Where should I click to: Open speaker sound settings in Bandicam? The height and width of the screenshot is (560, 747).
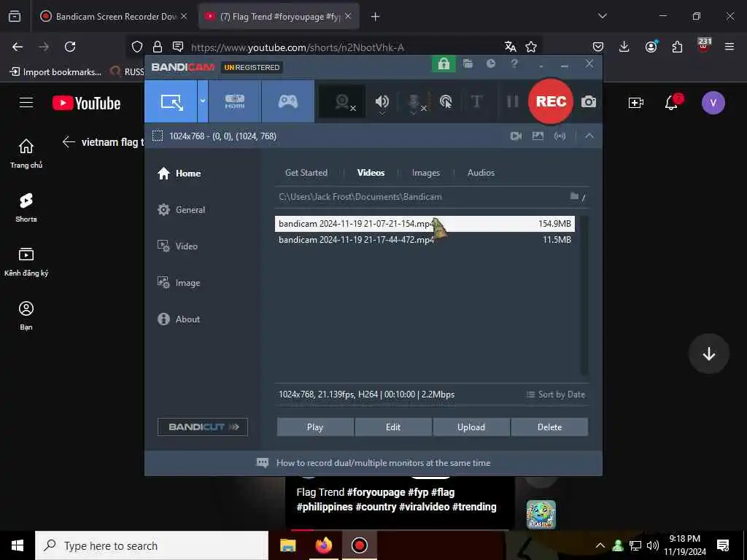382,101
